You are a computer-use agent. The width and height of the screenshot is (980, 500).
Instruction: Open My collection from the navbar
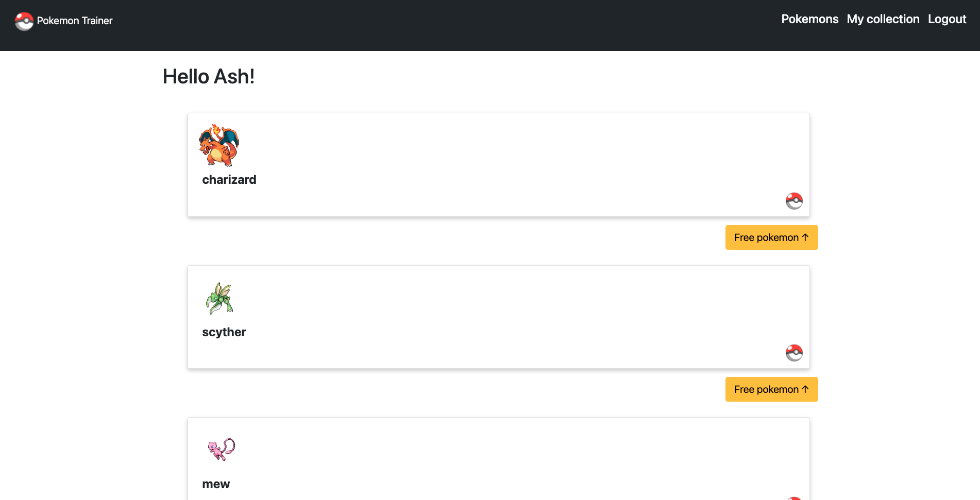tap(883, 19)
